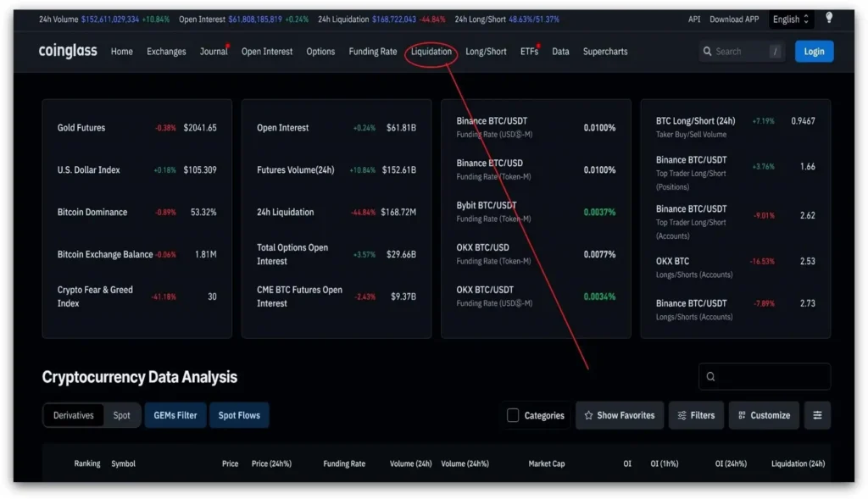The height and width of the screenshot is (499, 868).
Task: Click the grid icon on Customize
Action: click(x=742, y=415)
